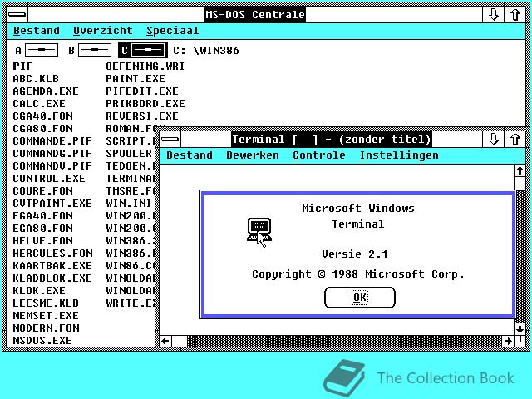Select COMMANDE.PIF in file list
The image size is (532, 399).
click(x=52, y=140)
